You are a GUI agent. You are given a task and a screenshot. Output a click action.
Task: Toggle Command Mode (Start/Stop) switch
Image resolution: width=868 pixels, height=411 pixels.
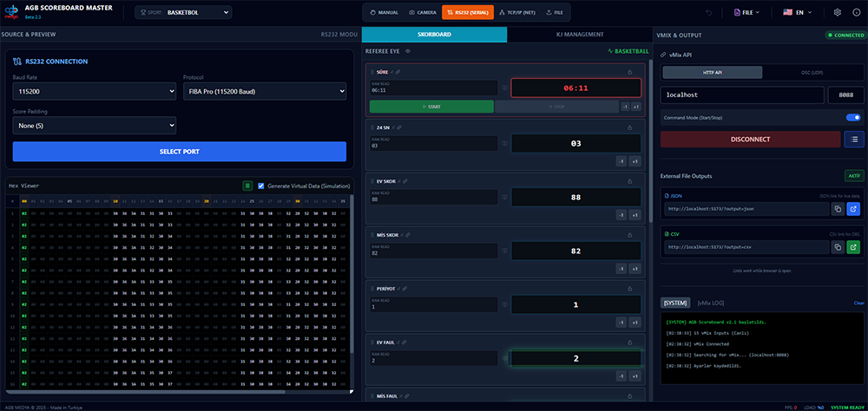pos(852,117)
